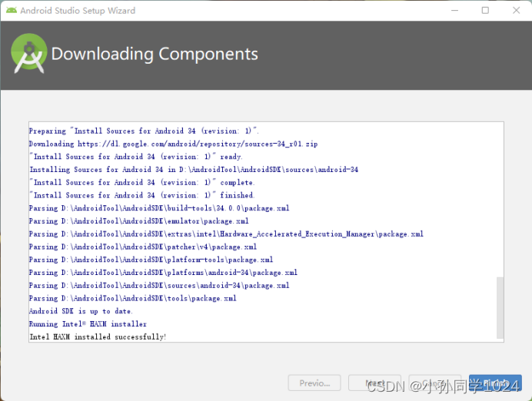Image resolution: width=532 pixels, height=401 pixels.
Task: Click the line parsing platform-tools\package.xml
Action: point(151,260)
